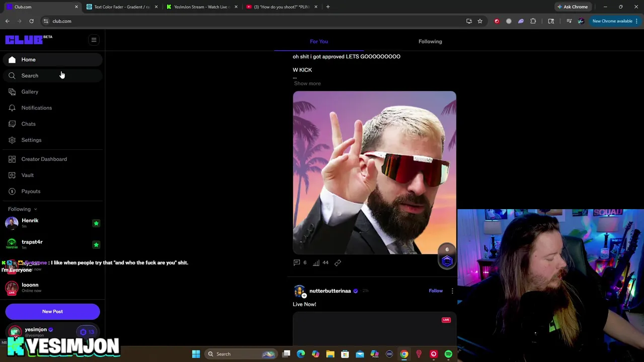
Task: Open Search in the left sidebar
Action: pyautogui.click(x=52, y=75)
